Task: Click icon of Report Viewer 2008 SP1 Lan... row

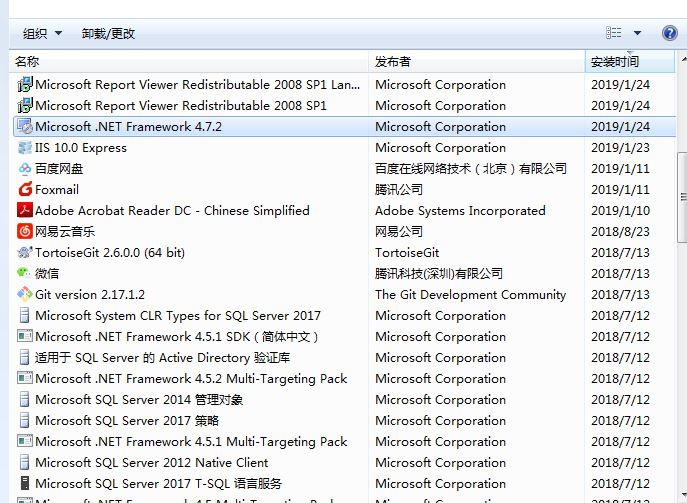Action: (x=25, y=84)
